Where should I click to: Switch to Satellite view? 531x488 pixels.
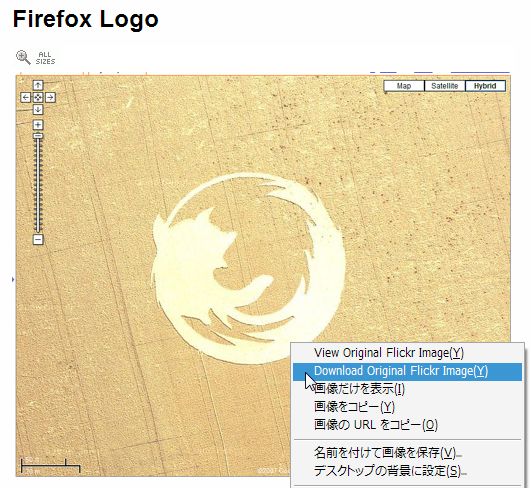tap(445, 86)
